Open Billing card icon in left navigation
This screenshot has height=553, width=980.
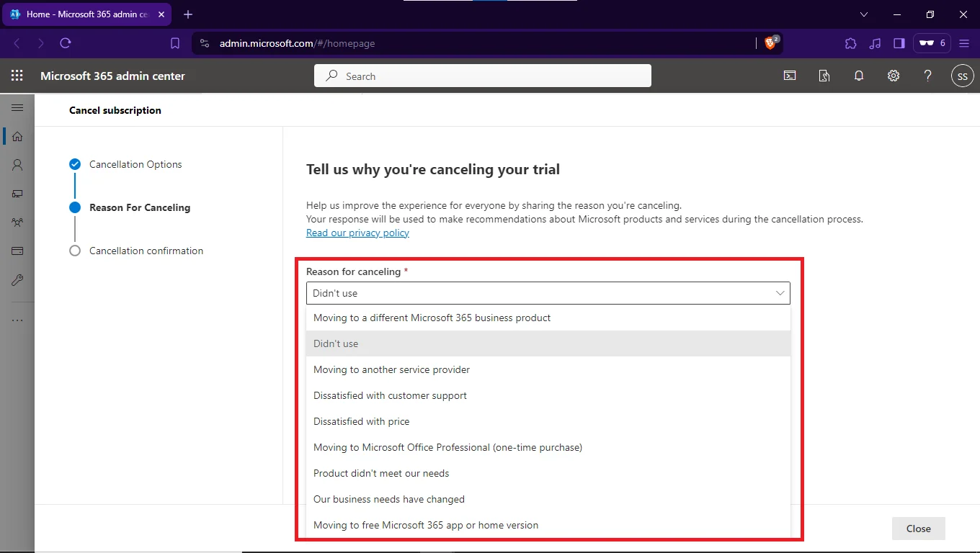(17, 251)
